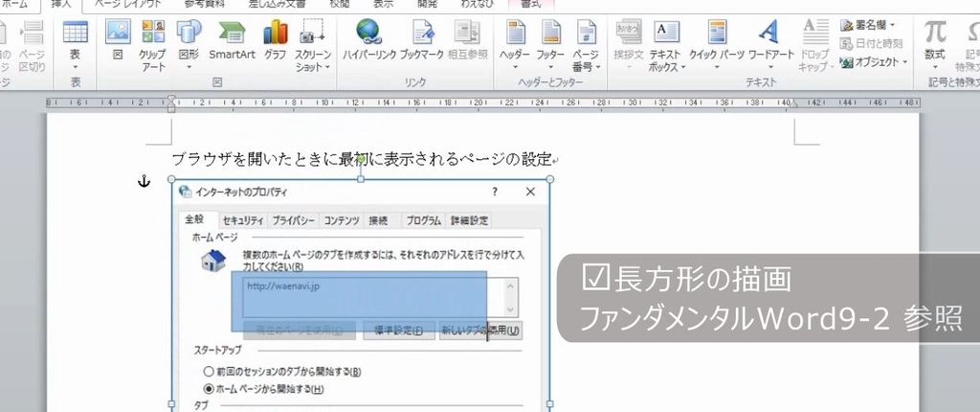Open the わえなび ribbon tab
The image size is (980, 412).
tap(477, 5)
